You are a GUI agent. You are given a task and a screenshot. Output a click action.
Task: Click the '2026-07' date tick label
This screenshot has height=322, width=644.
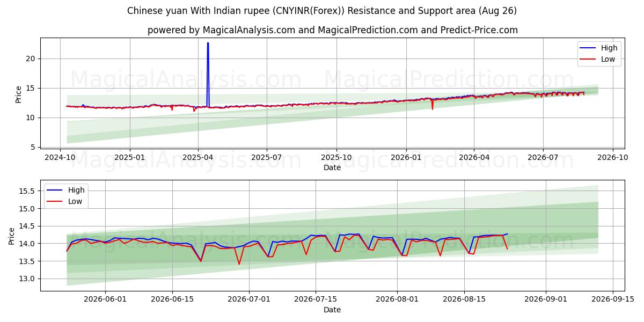(x=543, y=157)
